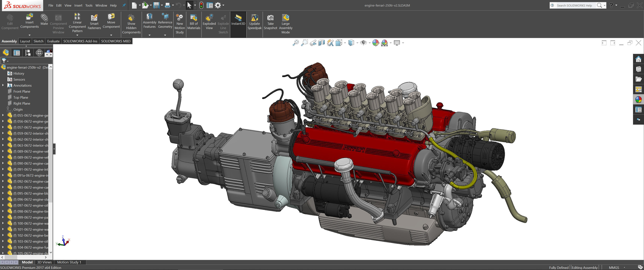Viewport: 644px width, 270px height.
Task: Switch to the Evaluate tab
Action: 53,41
